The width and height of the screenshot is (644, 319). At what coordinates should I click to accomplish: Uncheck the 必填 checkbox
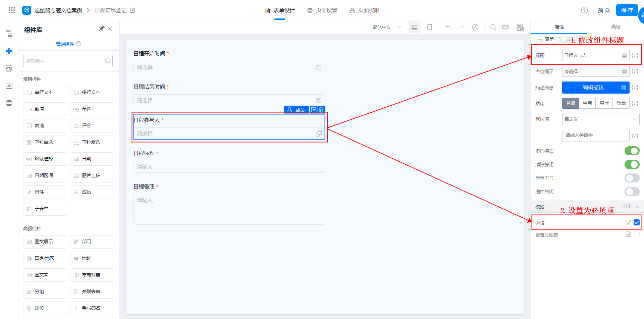[637, 222]
